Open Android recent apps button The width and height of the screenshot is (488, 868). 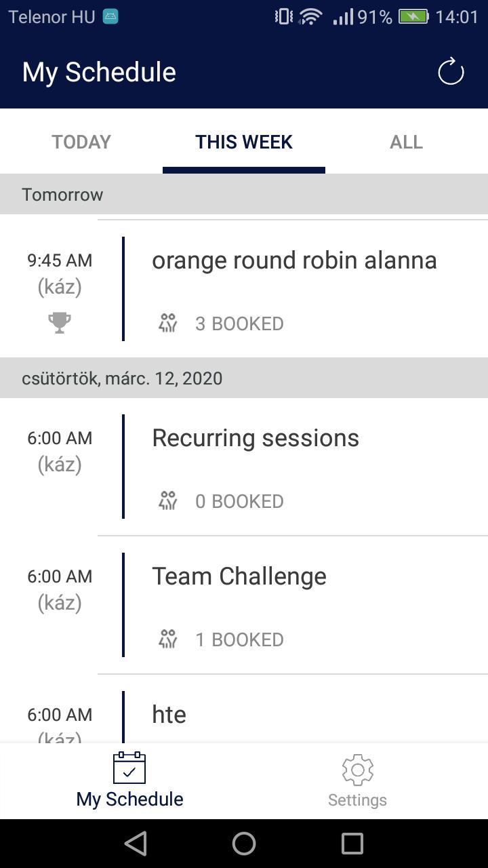[x=352, y=844]
